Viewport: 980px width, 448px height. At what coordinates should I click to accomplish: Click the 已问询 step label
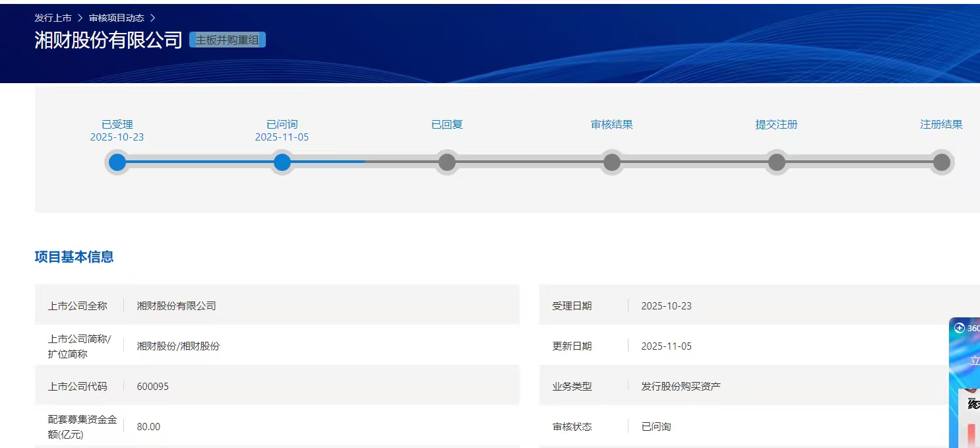point(282,124)
